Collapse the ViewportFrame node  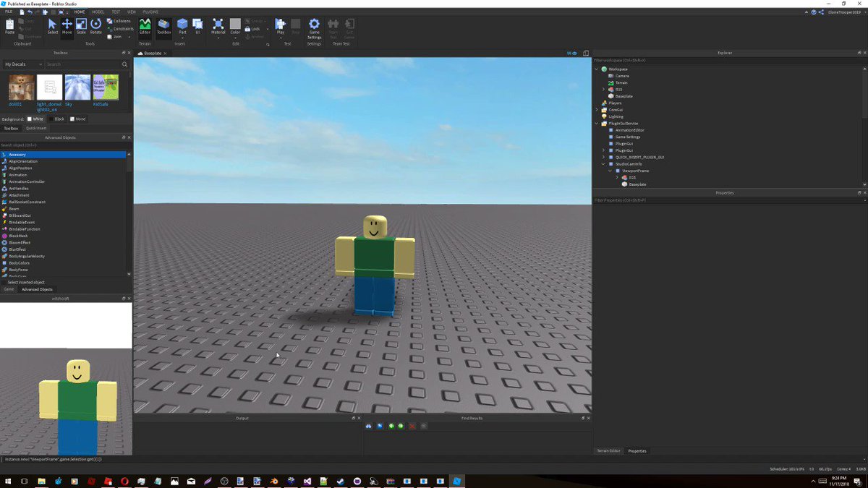[610, 171]
